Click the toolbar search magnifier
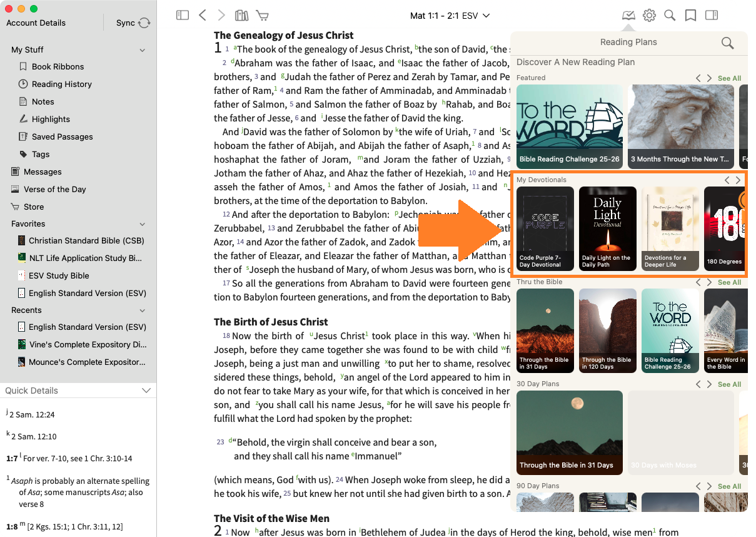Screen dimensions: 756x537 point(670,15)
